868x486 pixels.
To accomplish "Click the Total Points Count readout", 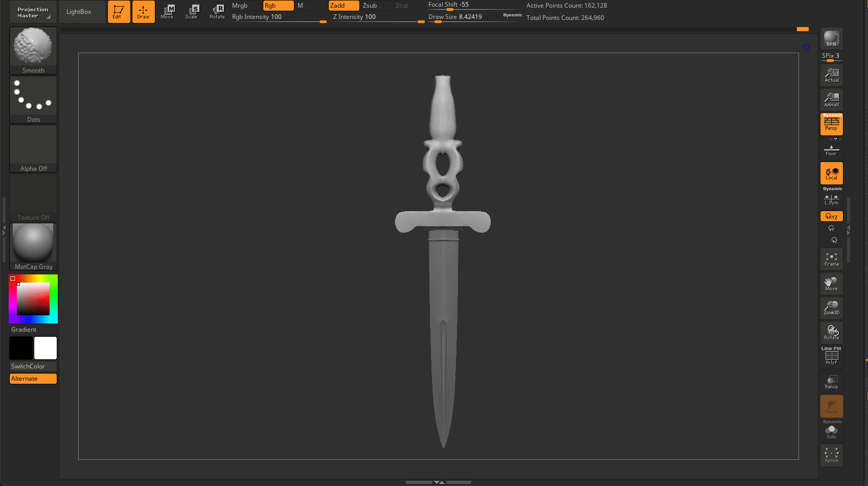I will [x=565, y=18].
